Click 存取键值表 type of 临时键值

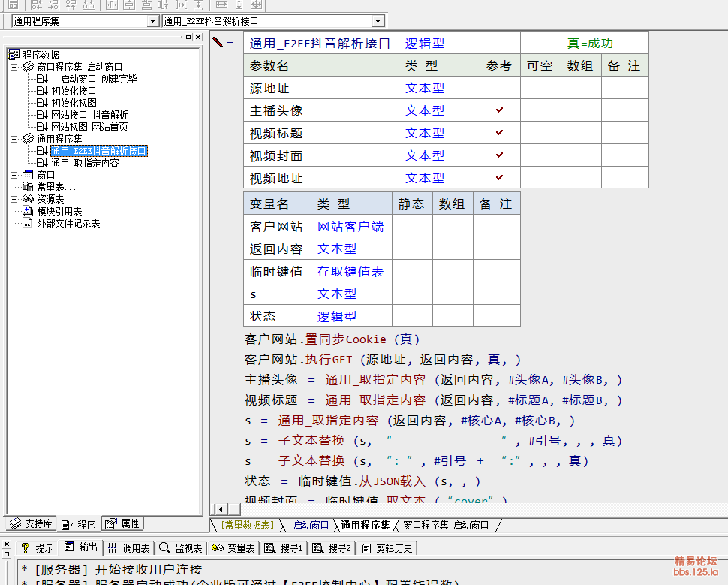coord(351,271)
